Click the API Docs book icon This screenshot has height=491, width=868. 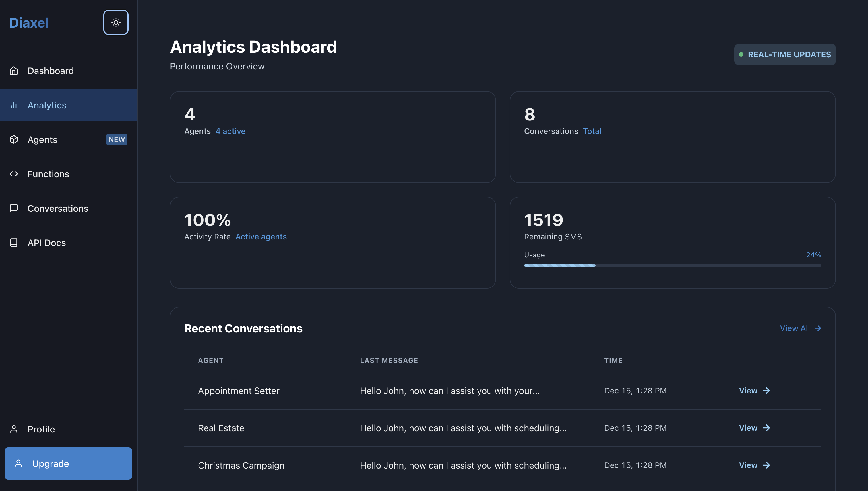click(x=14, y=243)
